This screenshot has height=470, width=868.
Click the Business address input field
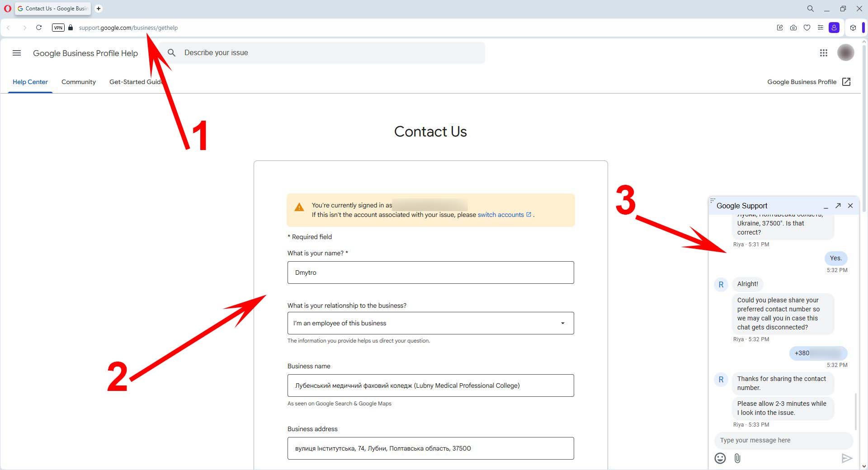[430, 448]
